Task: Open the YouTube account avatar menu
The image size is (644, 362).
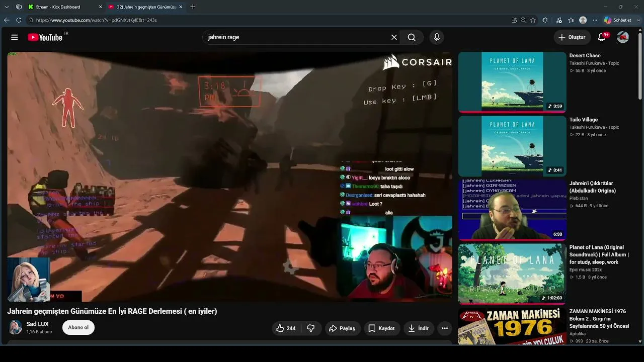Action: pos(623,37)
